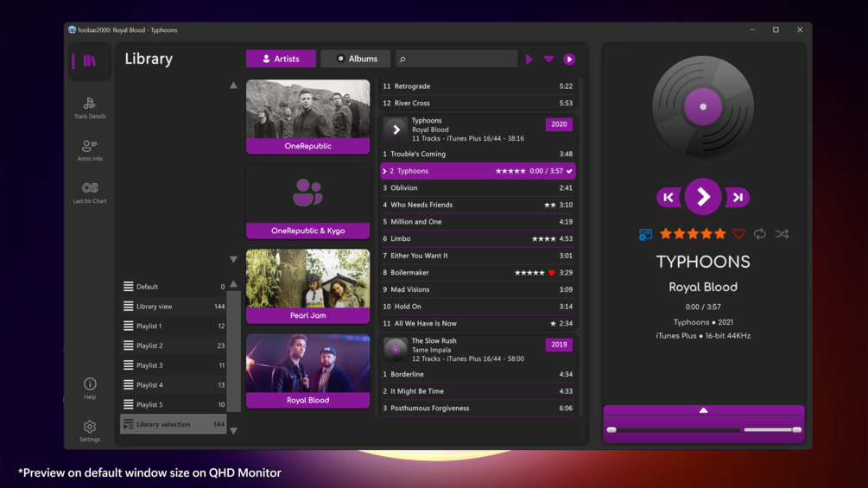This screenshot has height=488, width=868.
Task: Select track Limbo
Action: point(478,238)
